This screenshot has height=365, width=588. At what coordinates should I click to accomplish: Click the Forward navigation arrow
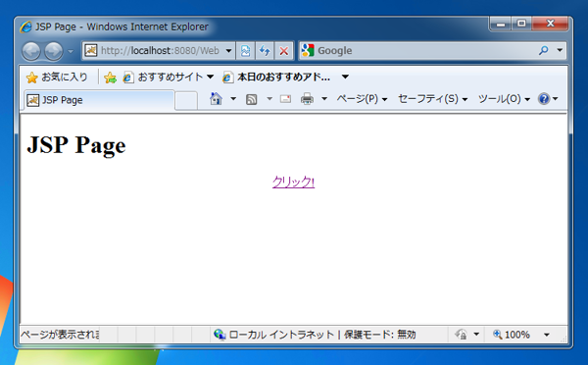(54, 51)
